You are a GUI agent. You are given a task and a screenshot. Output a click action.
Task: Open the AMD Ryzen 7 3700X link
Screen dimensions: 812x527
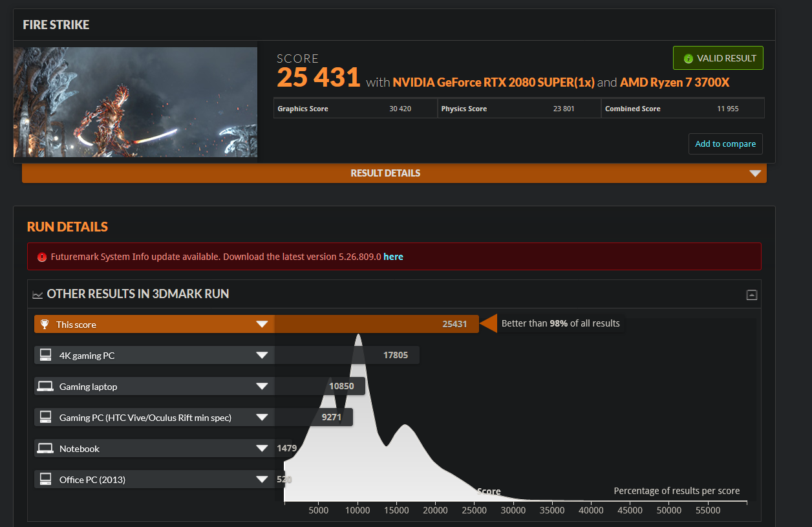pos(674,83)
